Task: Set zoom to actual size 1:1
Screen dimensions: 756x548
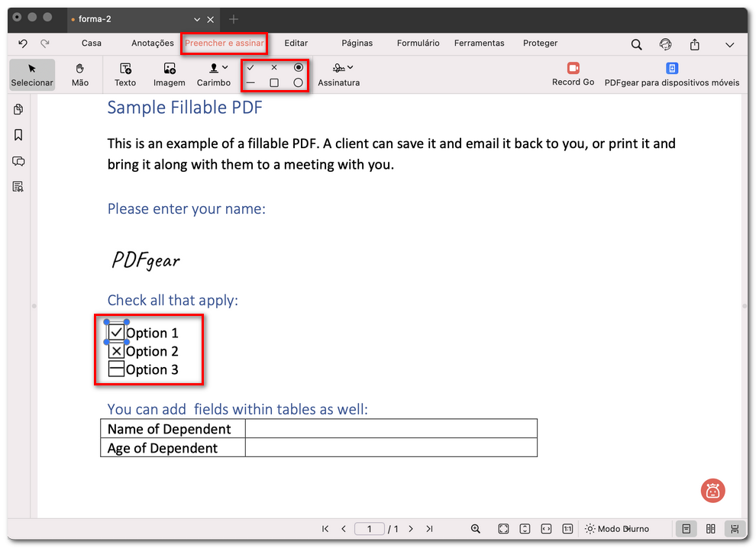Action: point(567,529)
